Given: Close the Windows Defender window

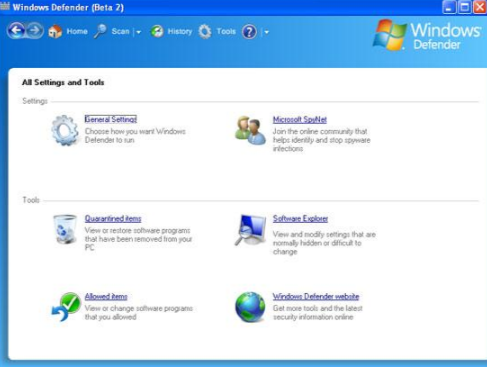Looking at the screenshot, I should 480,7.
